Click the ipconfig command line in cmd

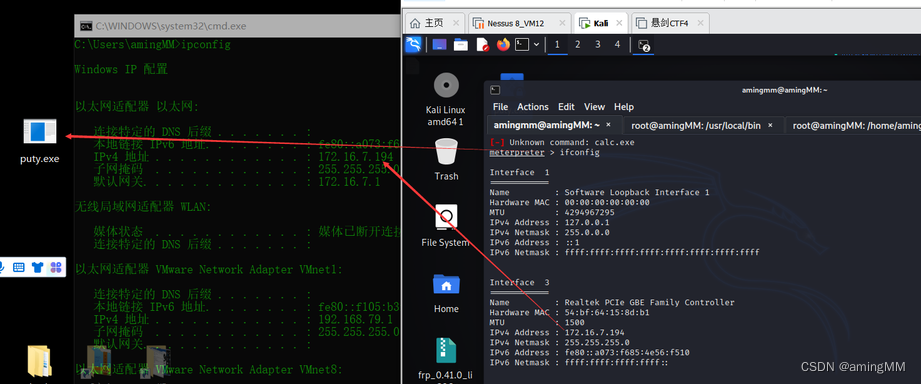tap(152, 45)
